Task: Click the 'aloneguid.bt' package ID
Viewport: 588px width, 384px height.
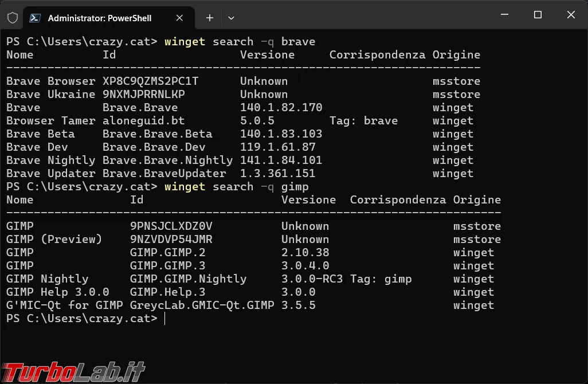Action: [x=144, y=121]
